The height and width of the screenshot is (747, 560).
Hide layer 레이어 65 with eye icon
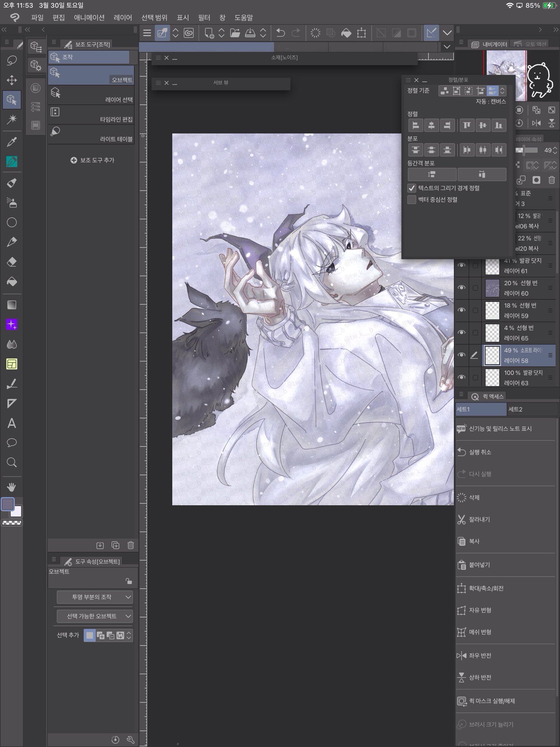(x=461, y=333)
